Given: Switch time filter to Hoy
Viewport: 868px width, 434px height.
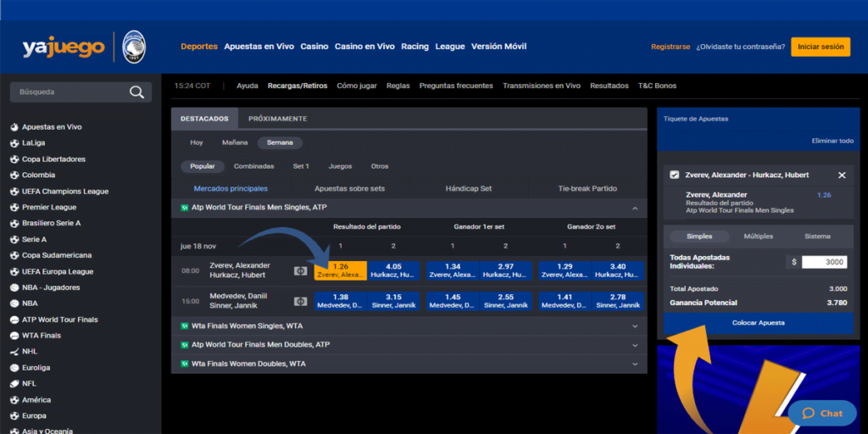Looking at the screenshot, I should coord(197,143).
